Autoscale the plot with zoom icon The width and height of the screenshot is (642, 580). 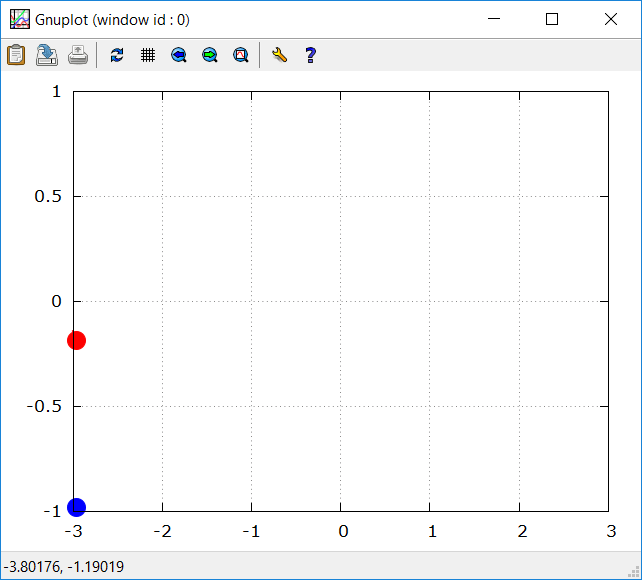click(241, 55)
